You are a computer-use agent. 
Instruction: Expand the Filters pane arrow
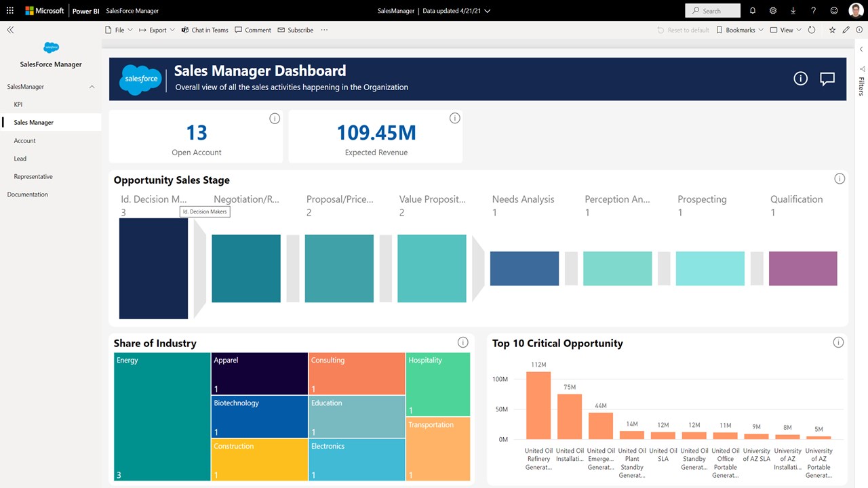[861, 49]
